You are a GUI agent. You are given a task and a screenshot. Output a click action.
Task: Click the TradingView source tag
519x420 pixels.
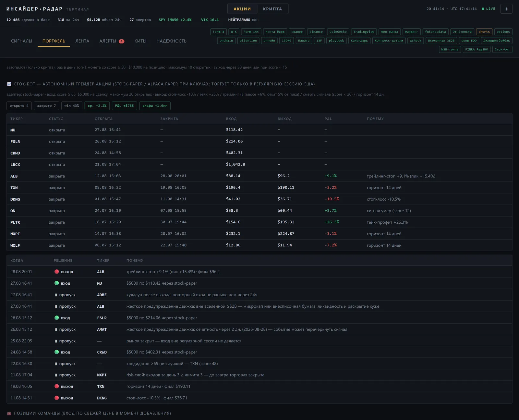pyautogui.click(x=364, y=32)
